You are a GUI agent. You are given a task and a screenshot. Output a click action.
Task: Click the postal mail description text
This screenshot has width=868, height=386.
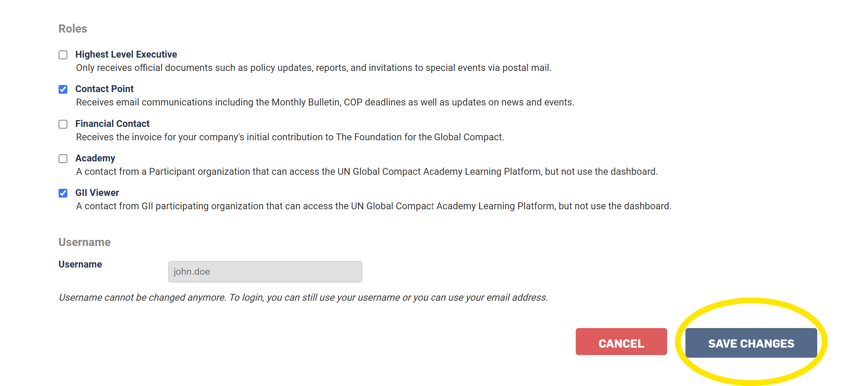(313, 68)
